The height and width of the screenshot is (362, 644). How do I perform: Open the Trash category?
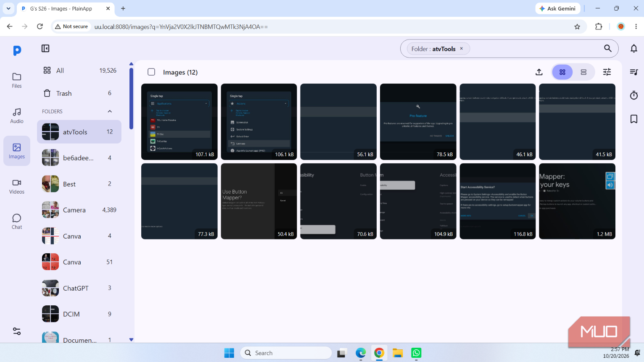(x=79, y=93)
